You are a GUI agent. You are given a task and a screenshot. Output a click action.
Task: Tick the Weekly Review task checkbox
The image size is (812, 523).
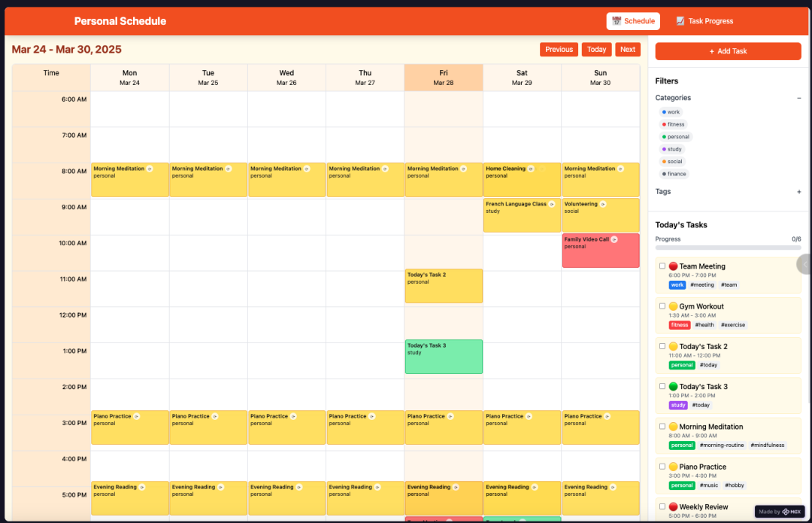click(662, 506)
